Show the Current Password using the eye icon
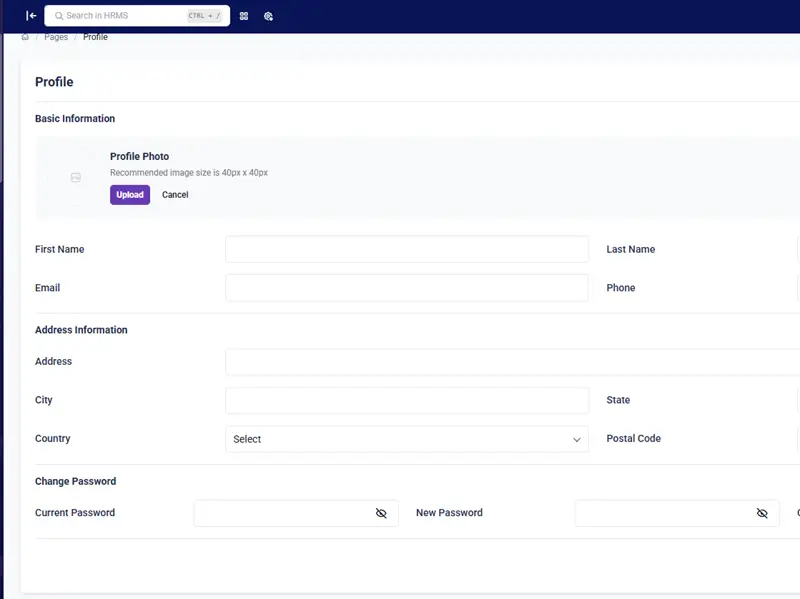 pyautogui.click(x=381, y=513)
